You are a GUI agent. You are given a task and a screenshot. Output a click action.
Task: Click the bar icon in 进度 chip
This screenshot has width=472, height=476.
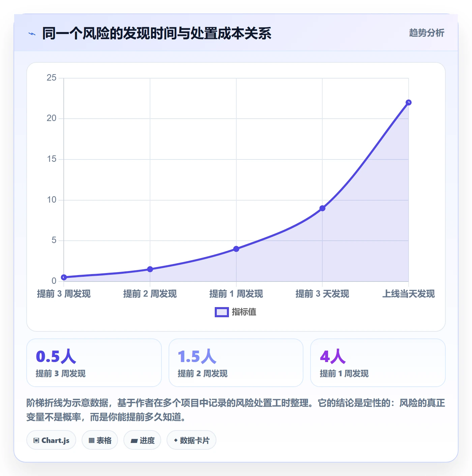pos(134,441)
